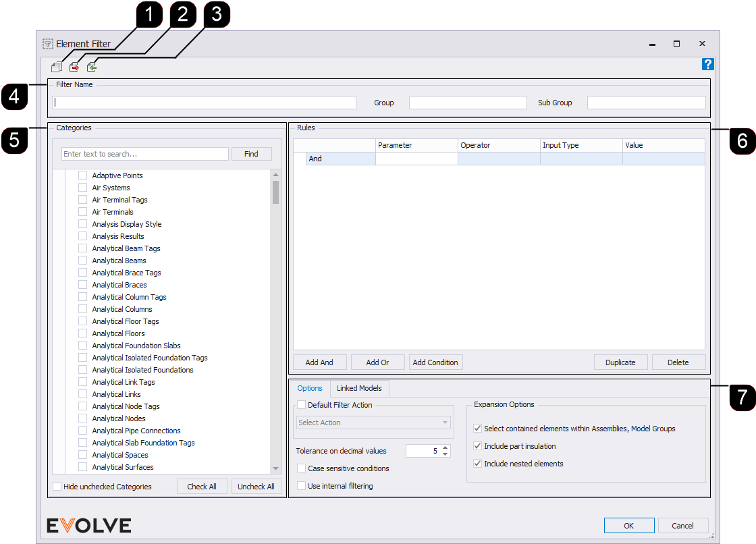Click the tolerance value field
756x544 pixels.
pos(423,451)
